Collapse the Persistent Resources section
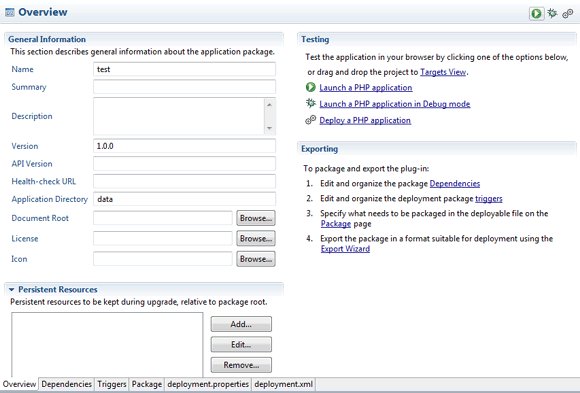The height and width of the screenshot is (393, 580). pos(11,289)
